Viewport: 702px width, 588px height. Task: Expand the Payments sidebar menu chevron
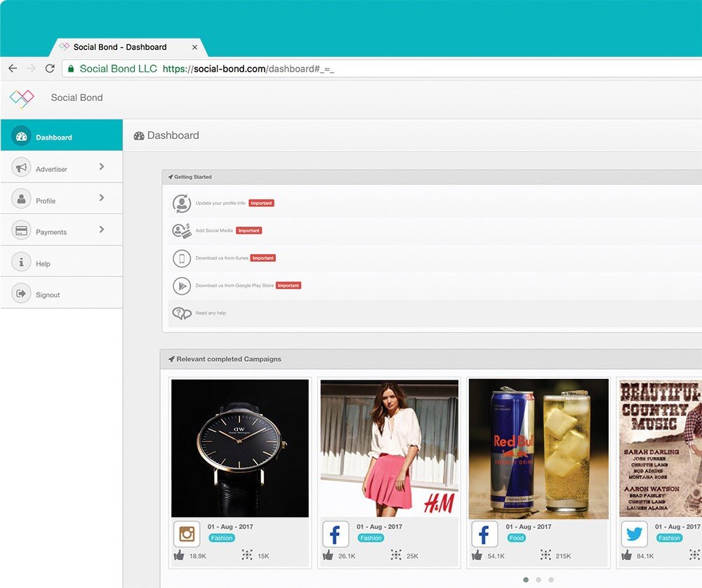point(102,229)
